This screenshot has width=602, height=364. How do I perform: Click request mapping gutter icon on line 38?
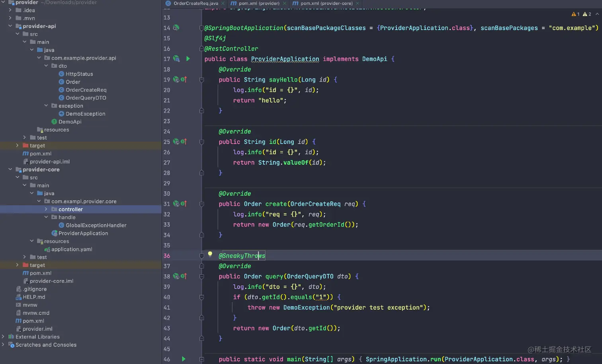[x=176, y=276]
